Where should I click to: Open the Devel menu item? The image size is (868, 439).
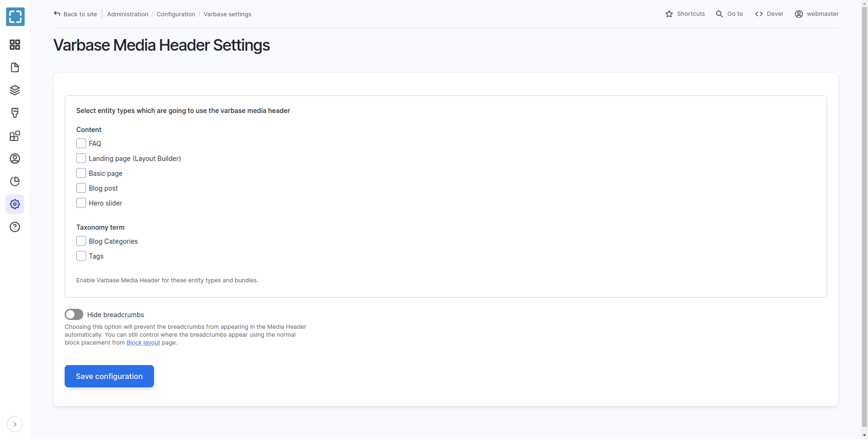click(x=769, y=14)
